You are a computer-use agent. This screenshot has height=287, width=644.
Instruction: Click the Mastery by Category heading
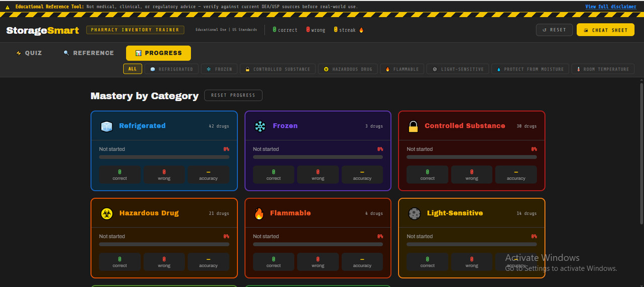point(144,96)
